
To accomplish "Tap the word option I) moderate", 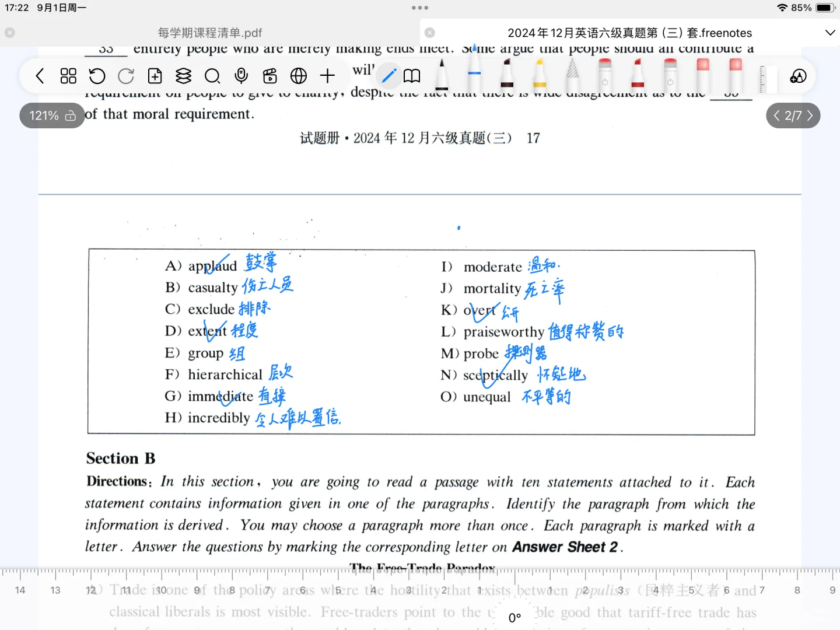I will click(x=482, y=267).
